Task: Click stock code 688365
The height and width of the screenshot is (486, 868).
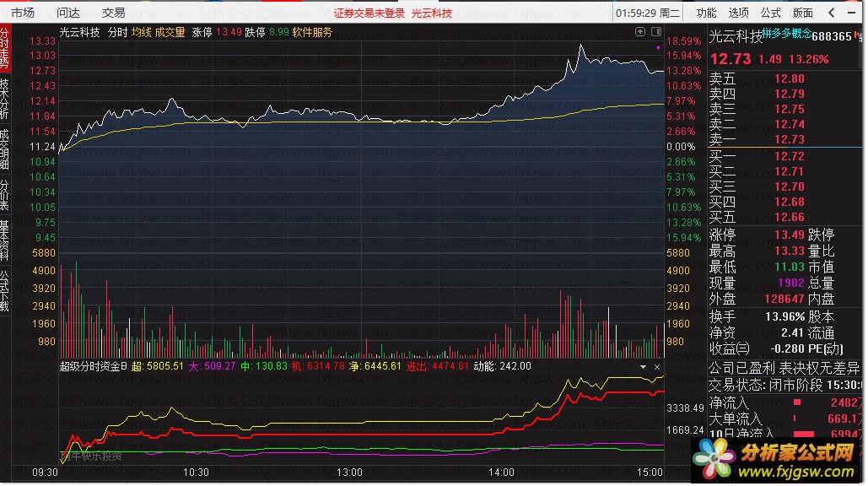Action: point(832,36)
